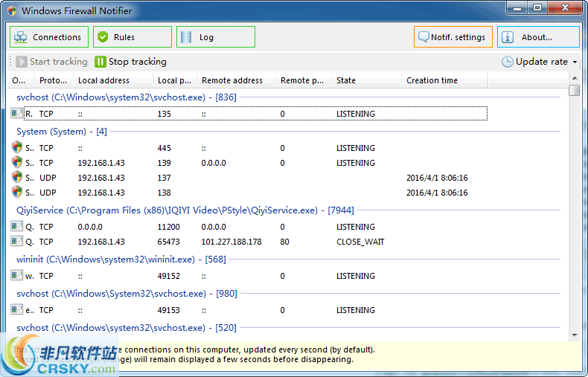Sort by the Remote address column header

coord(232,80)
